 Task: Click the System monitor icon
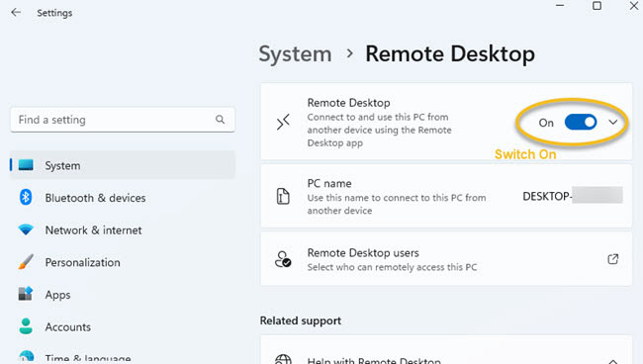pyautogui.click(x=26, y=165)
